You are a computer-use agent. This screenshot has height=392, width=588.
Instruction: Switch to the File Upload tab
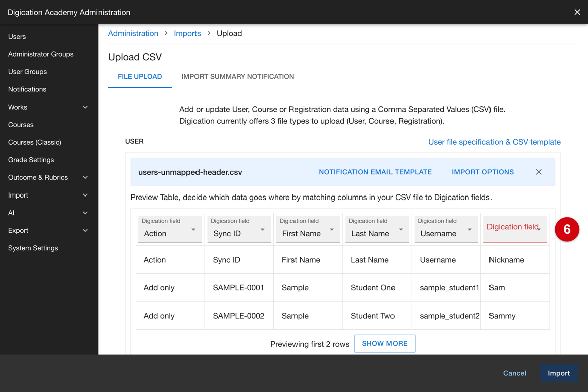click(x=140, y=76)
